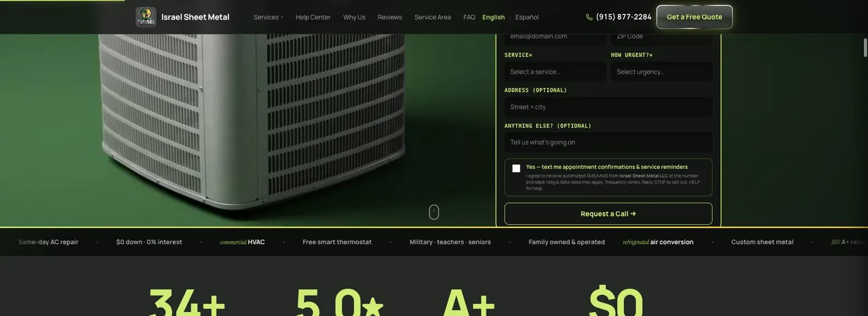Viewport: 868px width, 316px height.
Task: Open the FAQ nav item
Action: click(x=469, y=17)
